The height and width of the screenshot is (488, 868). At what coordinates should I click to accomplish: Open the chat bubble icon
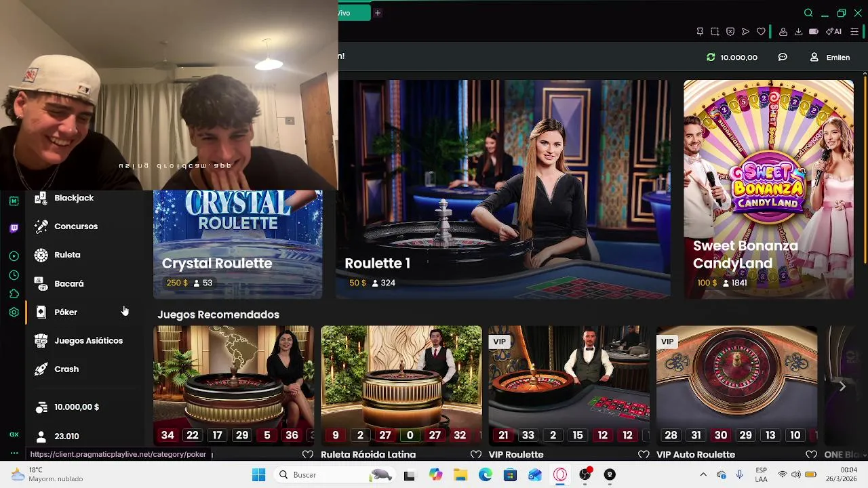coord(783,58)
